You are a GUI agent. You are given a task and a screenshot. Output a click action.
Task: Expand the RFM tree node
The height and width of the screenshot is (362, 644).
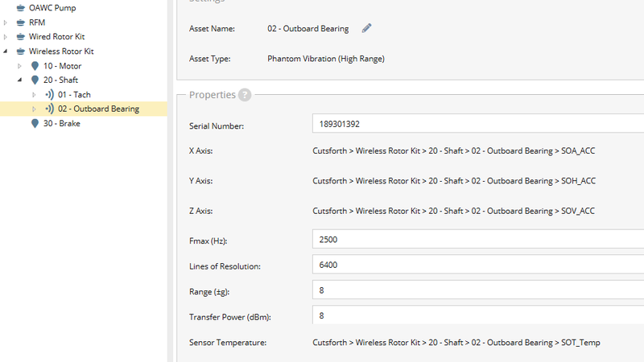[x=6, y=23]
